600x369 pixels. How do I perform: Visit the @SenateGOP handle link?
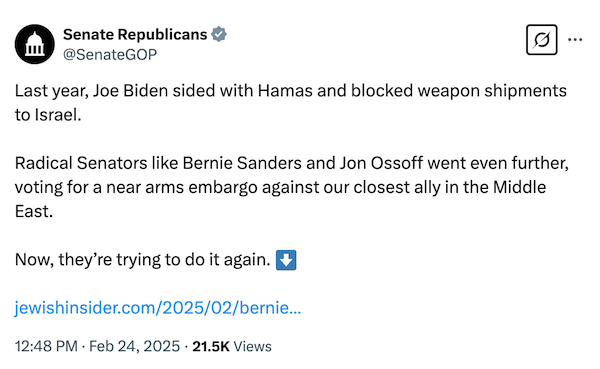pyautogui.click(x=110, y=55)
